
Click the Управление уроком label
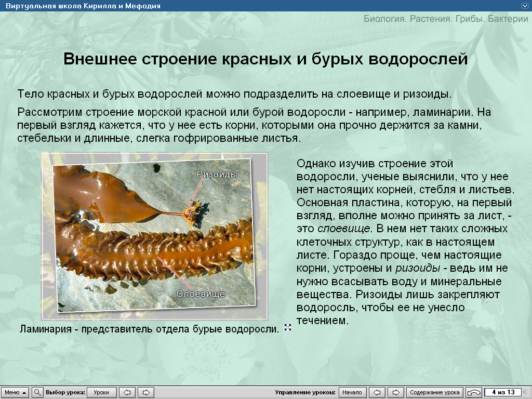pyautogui.click(x=305, y=392)
